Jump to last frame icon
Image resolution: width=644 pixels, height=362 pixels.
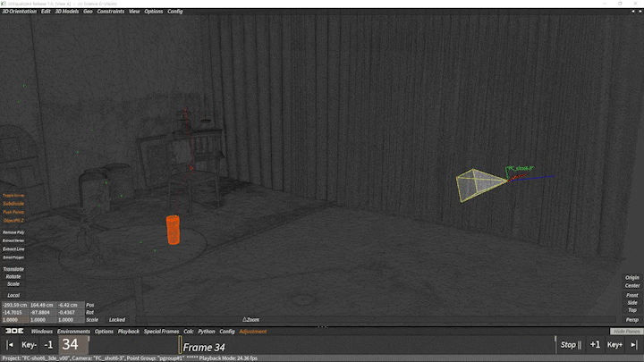point(634,345)
